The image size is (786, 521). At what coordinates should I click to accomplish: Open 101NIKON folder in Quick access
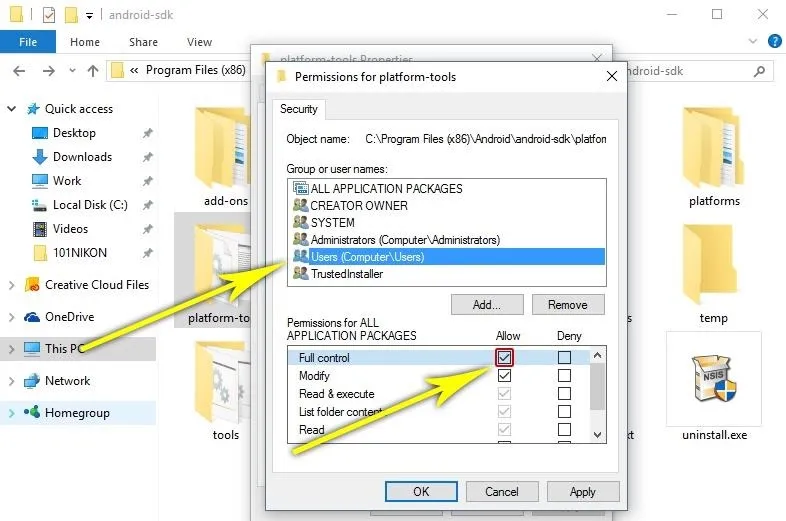click(80, 253)
